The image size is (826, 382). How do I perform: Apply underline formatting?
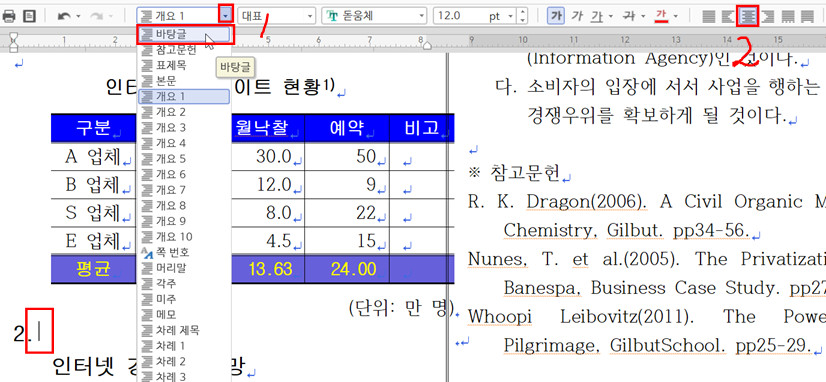(x=596, y=16)
